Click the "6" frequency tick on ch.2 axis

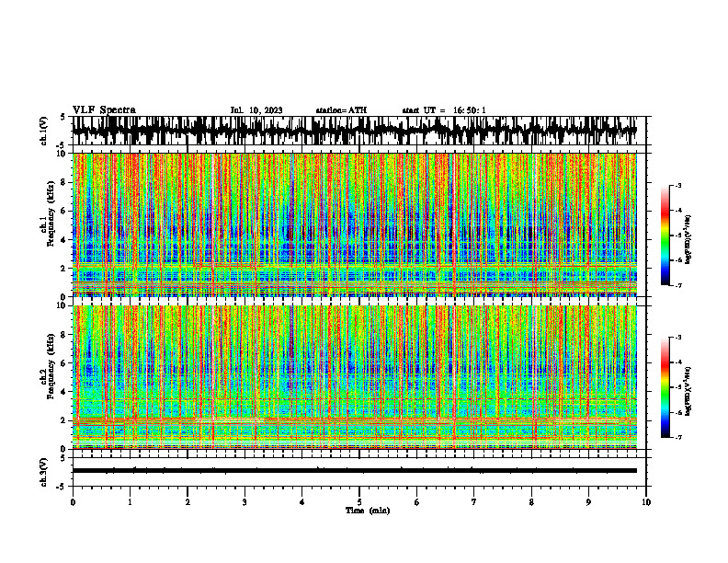64,362
